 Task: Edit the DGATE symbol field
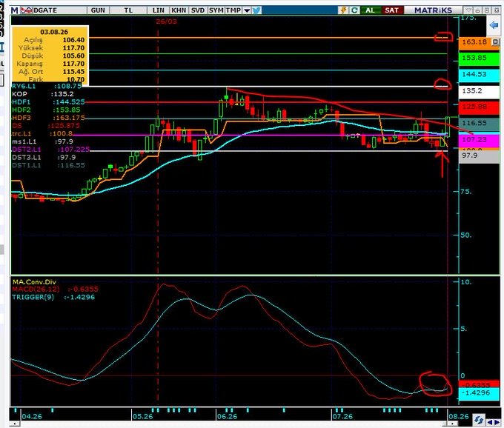click(59, 10)
